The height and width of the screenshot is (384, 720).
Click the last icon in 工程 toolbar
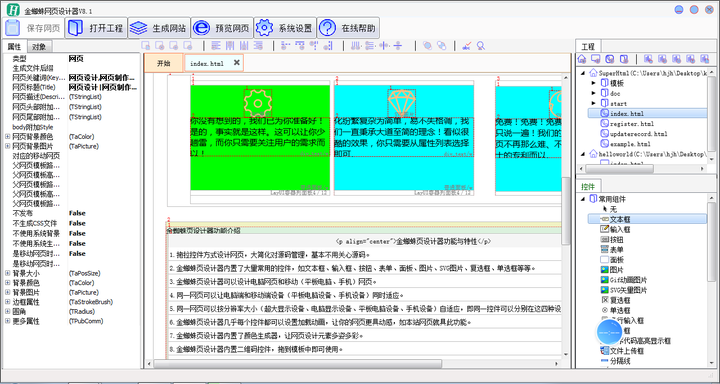pyautogui.click(x=704, y=59)
